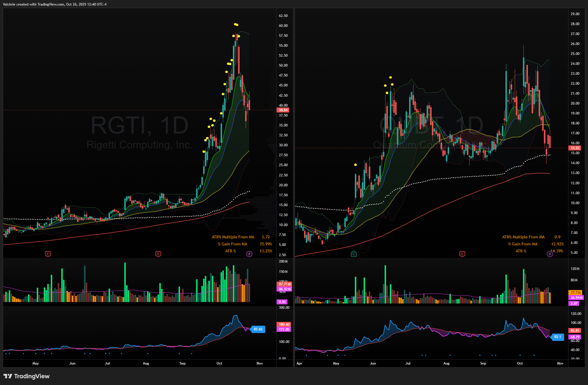588x385 pixels.
Task: Click the blue RS 66 label
Action: 258,329
